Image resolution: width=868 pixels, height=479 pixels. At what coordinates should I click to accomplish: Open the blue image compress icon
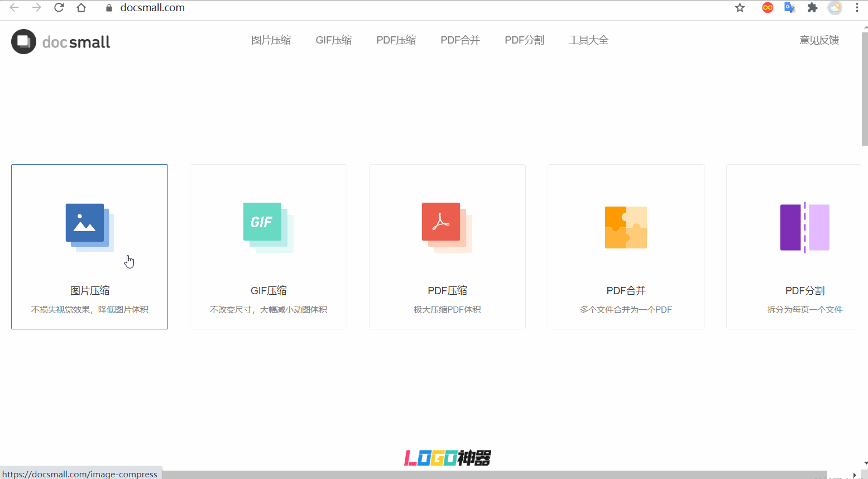pos(90,227)
